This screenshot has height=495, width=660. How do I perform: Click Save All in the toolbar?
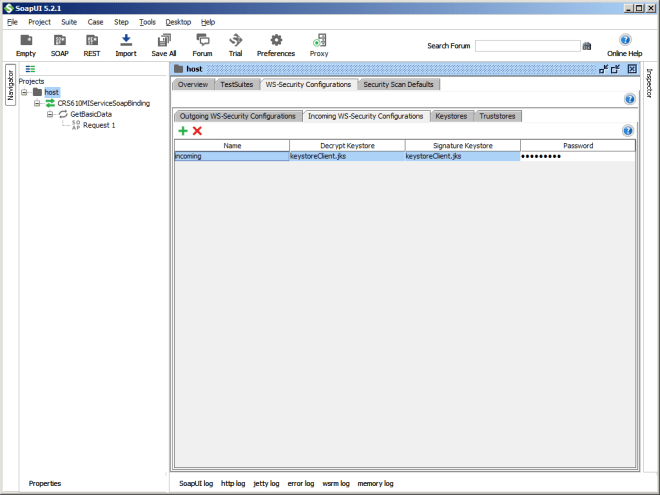tap(166, 44)
